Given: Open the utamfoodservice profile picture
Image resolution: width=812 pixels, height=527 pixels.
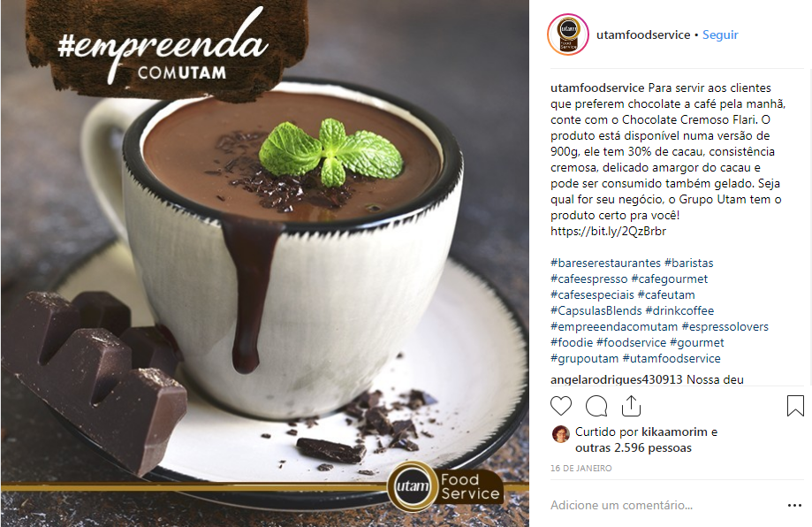Looking at the screenshot, I should [x=568, y=34].
